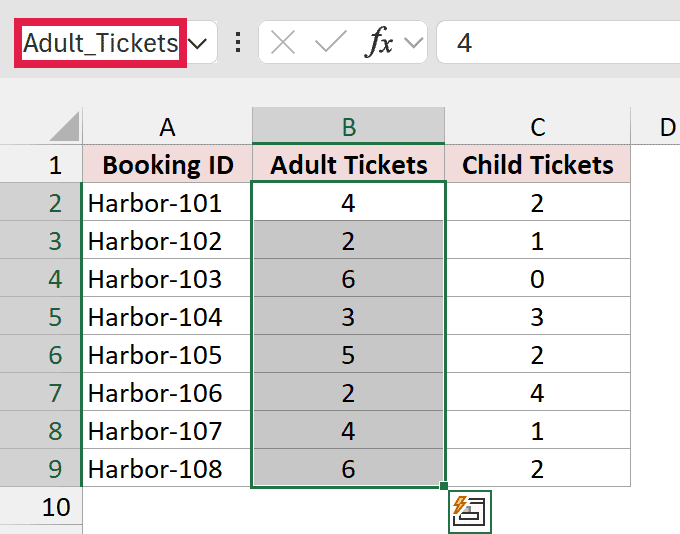Click Adult Tickets value for Harbor-105

coord(349,354)
